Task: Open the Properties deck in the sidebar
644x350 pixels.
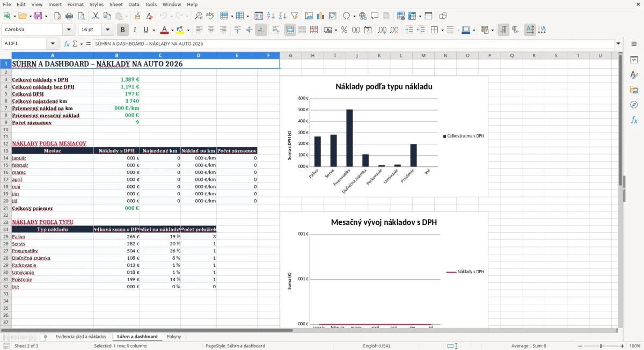Action: pyautogui.click(x=634, y=60)
